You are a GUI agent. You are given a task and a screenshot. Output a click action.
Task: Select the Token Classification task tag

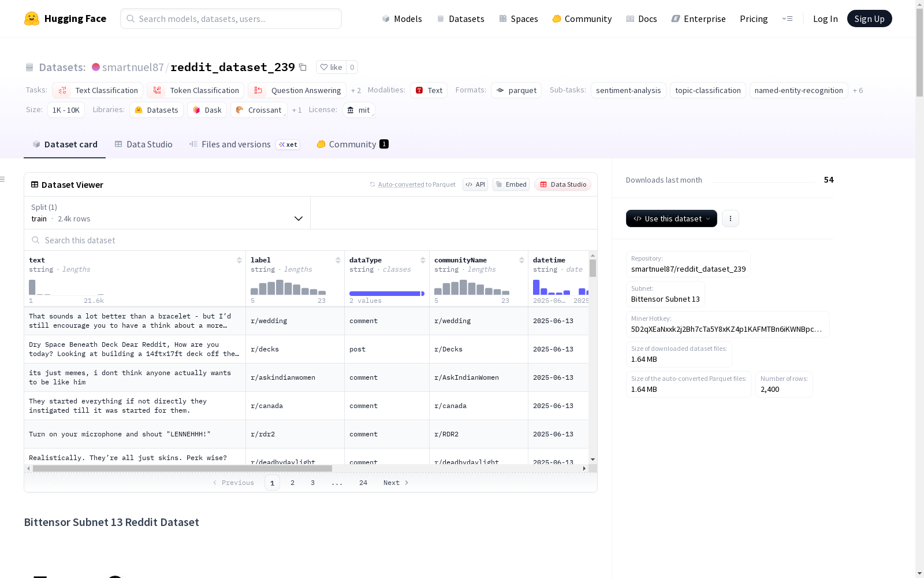(x=195, y=90)
